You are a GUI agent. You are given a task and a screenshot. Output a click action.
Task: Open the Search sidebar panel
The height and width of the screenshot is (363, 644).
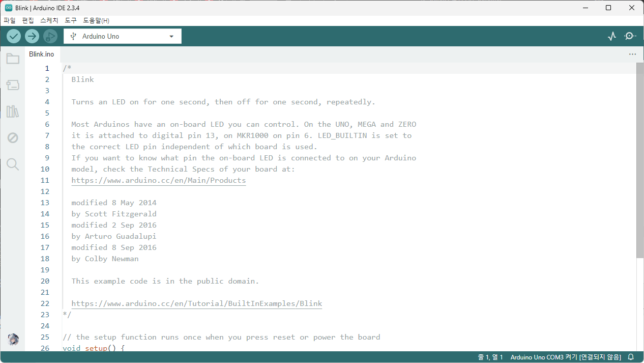pyautogui.click(x=13, y=164)
